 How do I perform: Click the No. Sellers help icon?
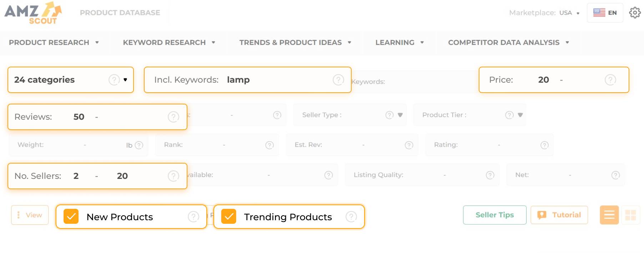pyautogui.click(x=173, y=176)
